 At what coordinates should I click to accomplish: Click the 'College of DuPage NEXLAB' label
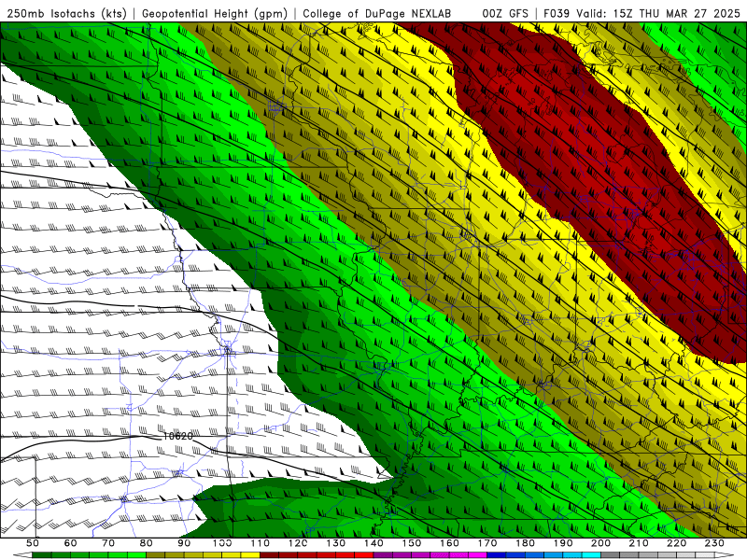[376, 13]
